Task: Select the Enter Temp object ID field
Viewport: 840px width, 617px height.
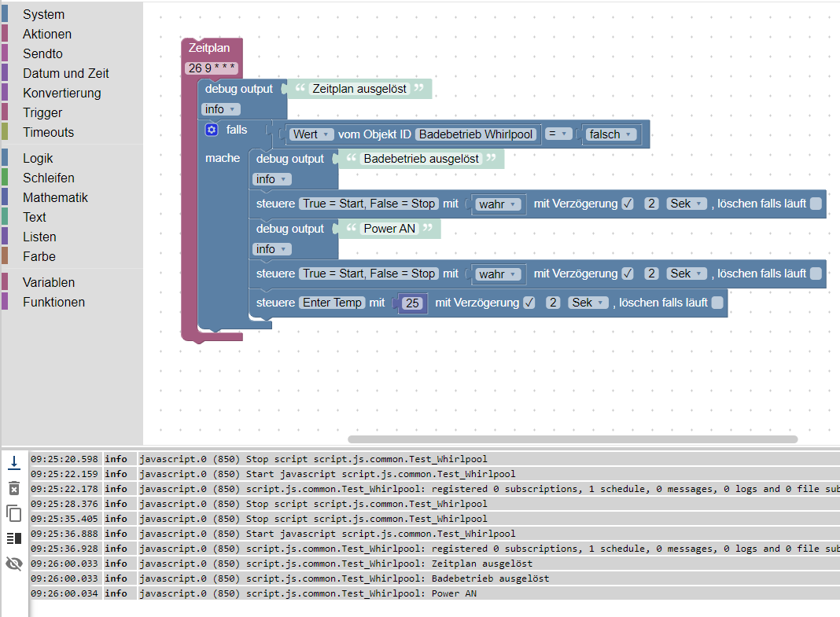Action: click(332, 303)
